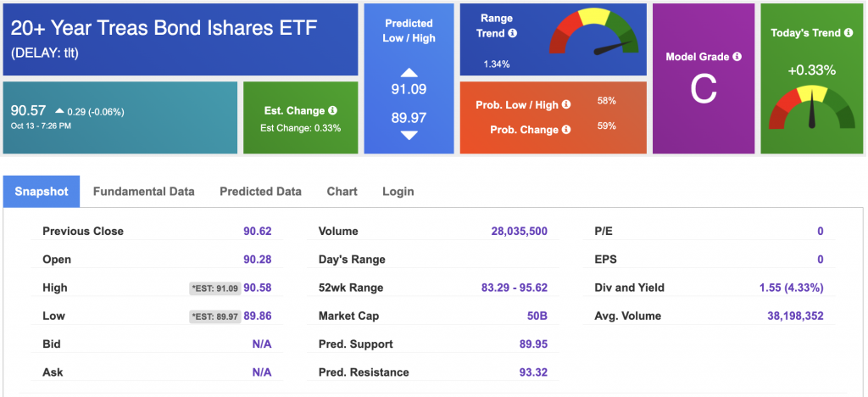Click the Today's Trend gauge dial
Viewport: 868px width, 397px height.
811,107
